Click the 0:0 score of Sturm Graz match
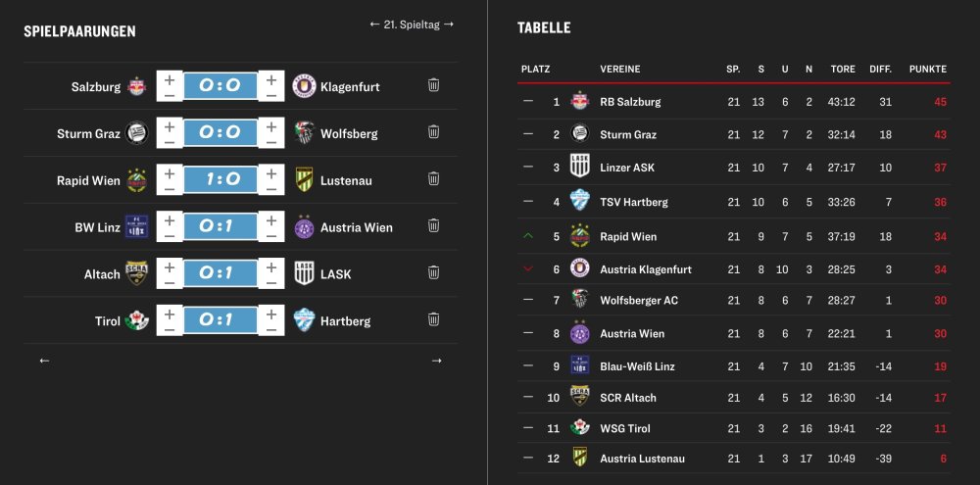The height and width of the screenshot is (485, 980). click(x=220, y=133)
